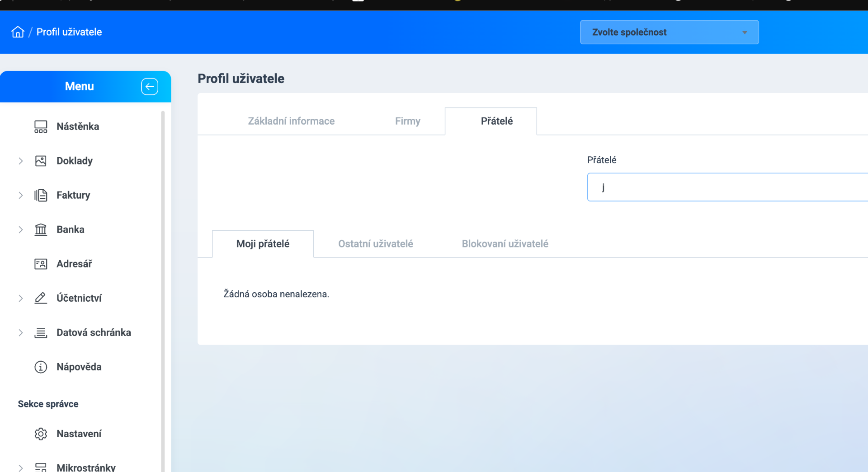The width and height of the screenshot is (868, 472).
Task: Click the Nastavení gear icon
Action: click(x=41, y=434)
